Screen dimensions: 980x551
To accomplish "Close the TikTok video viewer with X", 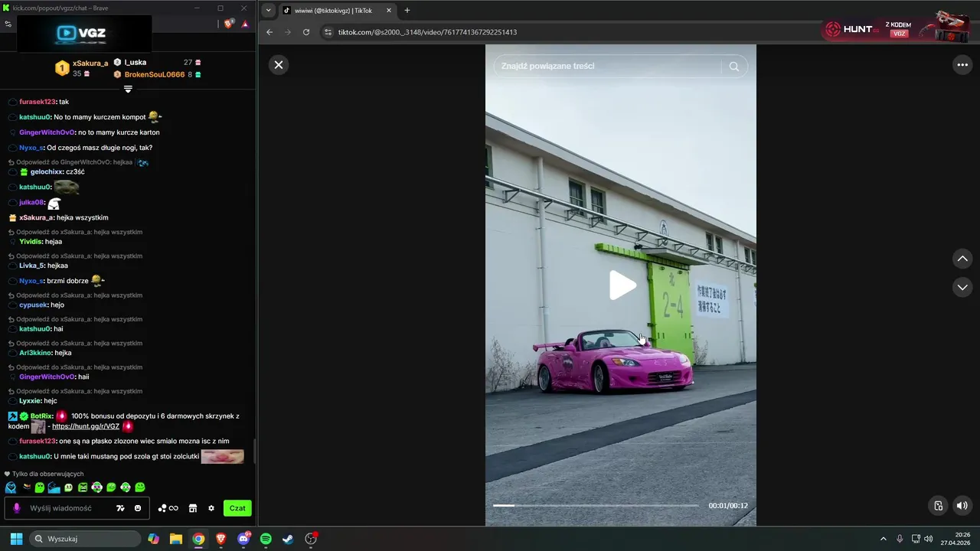I will 279,65.
